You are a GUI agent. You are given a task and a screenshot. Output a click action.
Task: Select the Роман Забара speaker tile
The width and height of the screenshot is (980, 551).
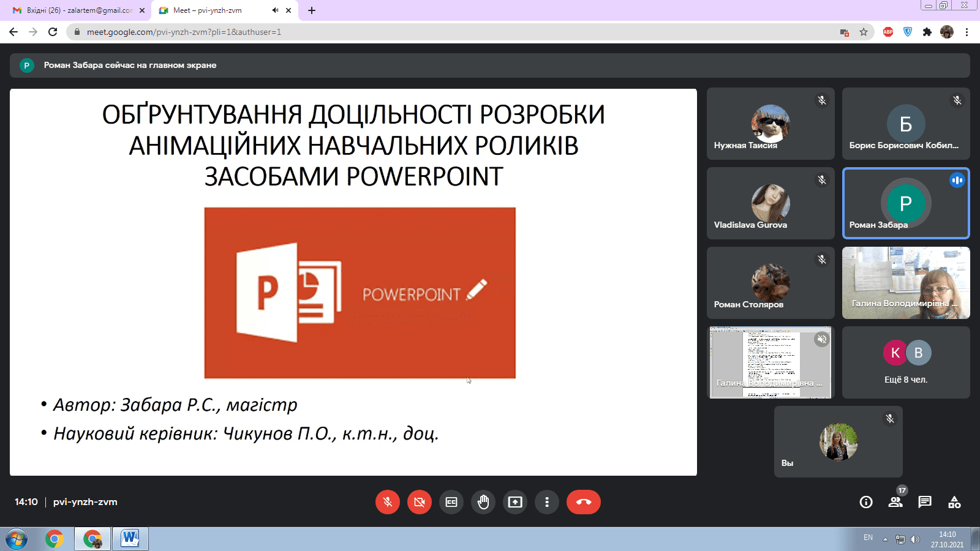click(906, 203)
